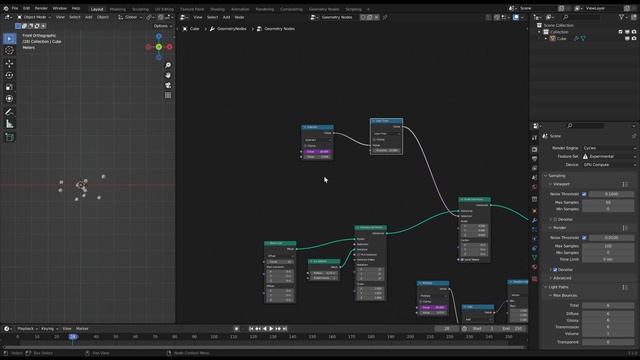
Task: Open the Feature Set Experimental dropdown
Action: click(609, 156)
